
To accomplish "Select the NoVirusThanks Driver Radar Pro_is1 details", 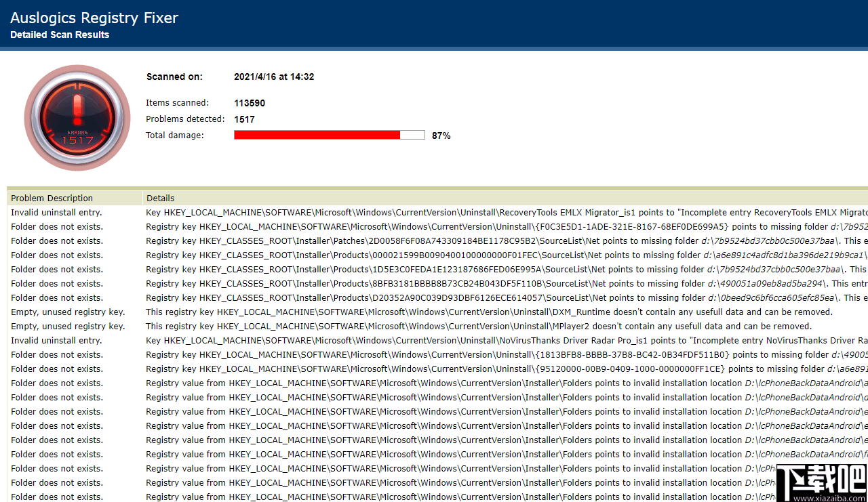I will point(507,341).
